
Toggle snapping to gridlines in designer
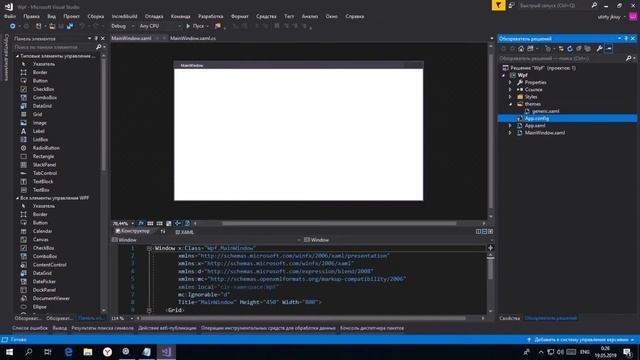[x=160, y=223]
